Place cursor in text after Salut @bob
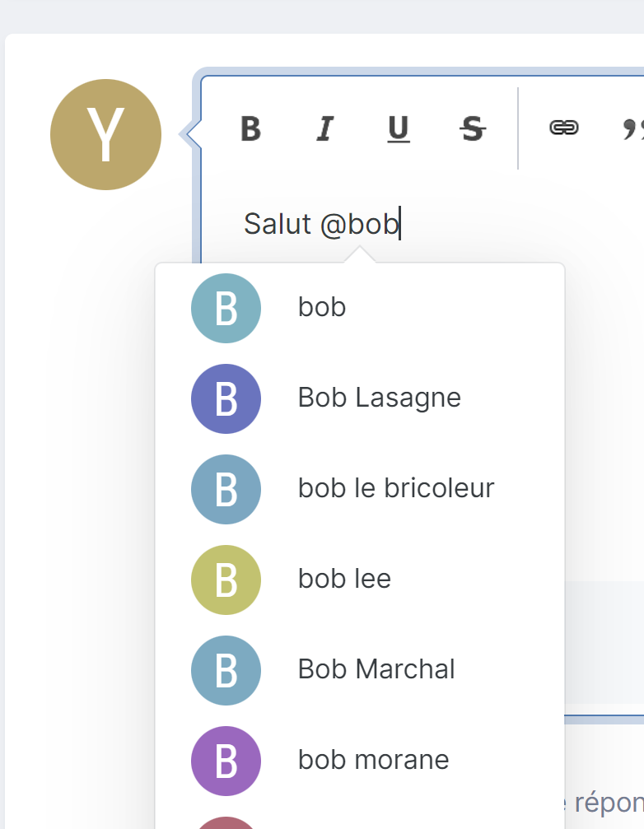The image size is (644, 829). point(400,224)
